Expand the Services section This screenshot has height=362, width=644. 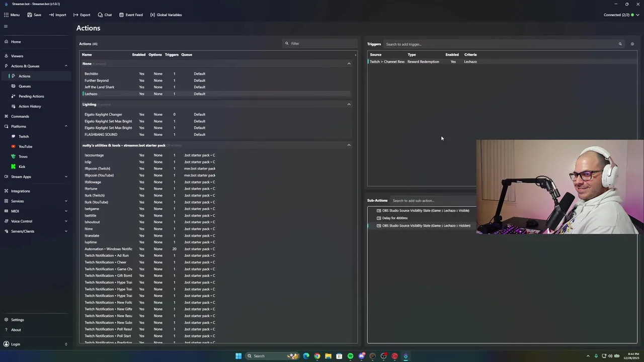[x=66, y=201]
